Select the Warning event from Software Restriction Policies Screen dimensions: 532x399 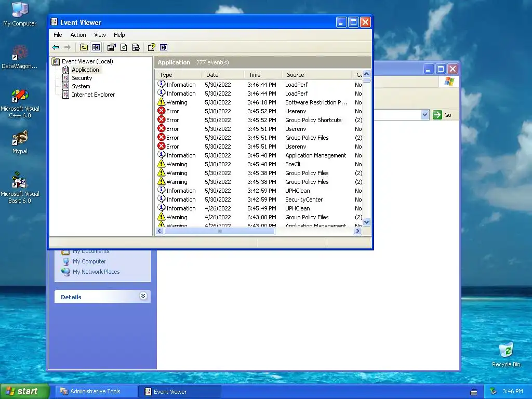260,102
